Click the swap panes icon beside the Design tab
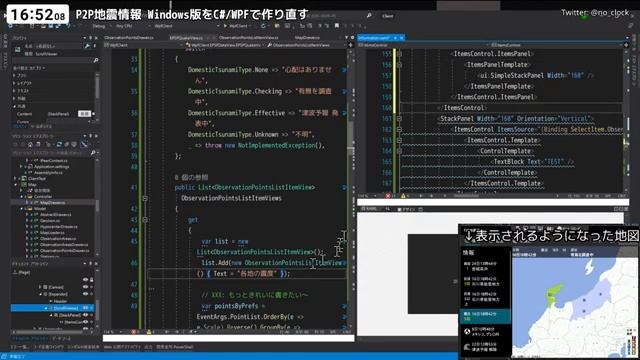Screen dimensions: 640x360 (387, 209)
